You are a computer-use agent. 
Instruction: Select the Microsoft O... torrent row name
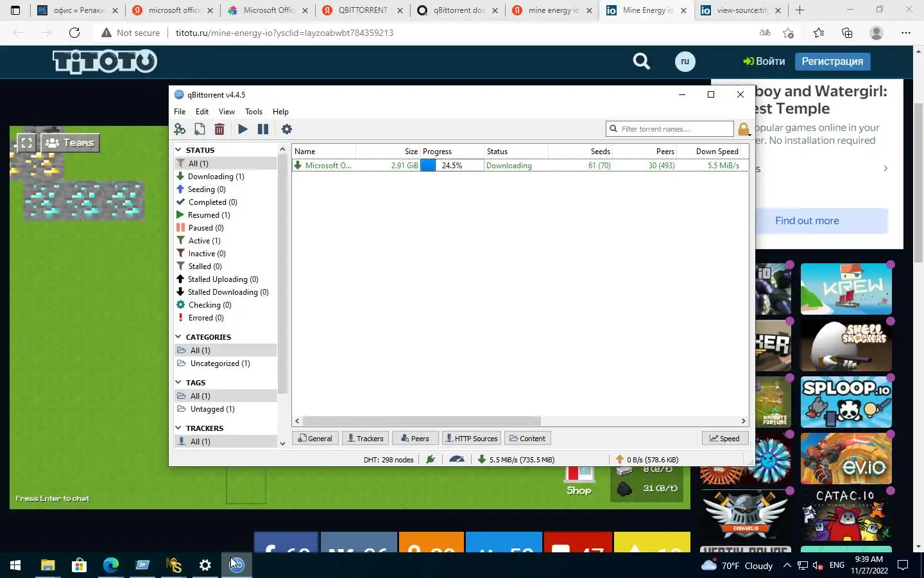point(328,165)
